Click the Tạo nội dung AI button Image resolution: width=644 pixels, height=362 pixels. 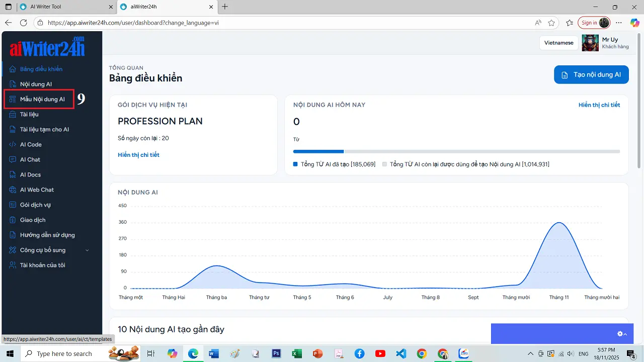[x=591, y=74]
